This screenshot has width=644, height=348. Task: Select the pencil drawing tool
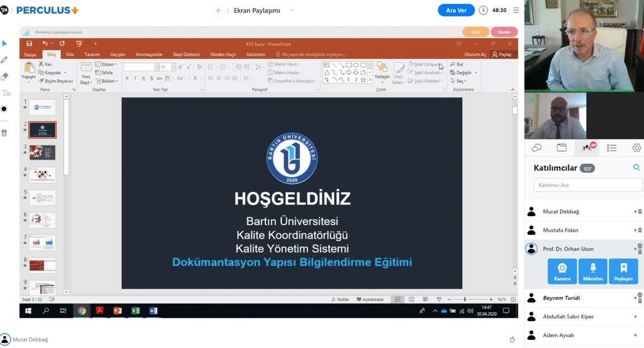4,60
